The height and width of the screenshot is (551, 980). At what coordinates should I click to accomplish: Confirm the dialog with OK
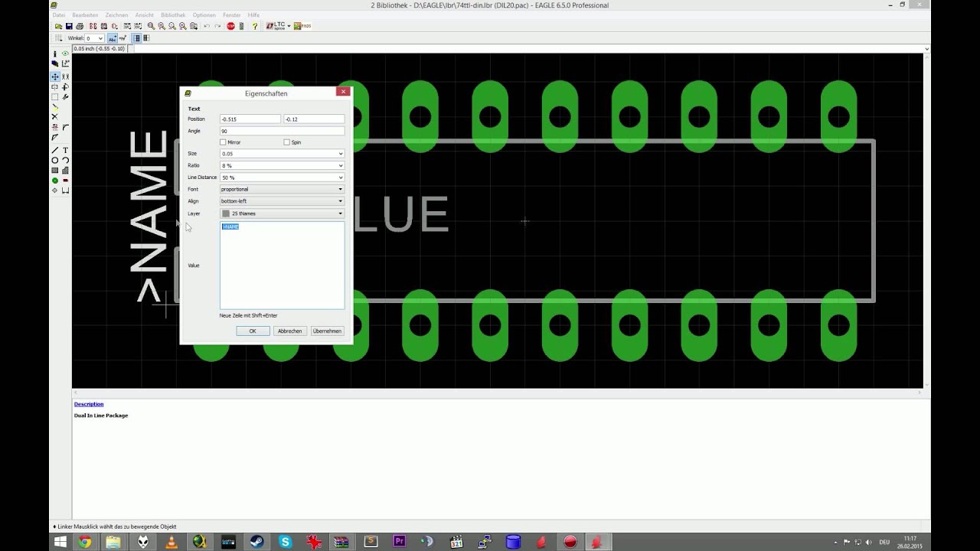253,331
